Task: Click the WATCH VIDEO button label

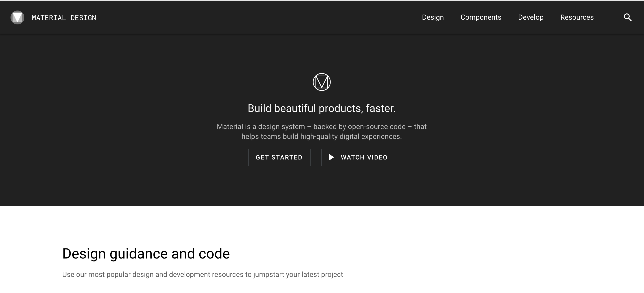Action: point(364,157)
